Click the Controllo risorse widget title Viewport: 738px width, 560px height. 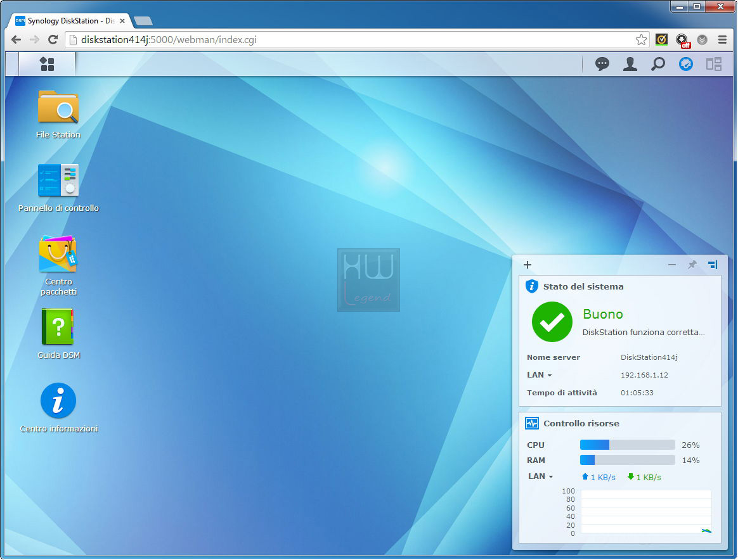click(581, 423)
